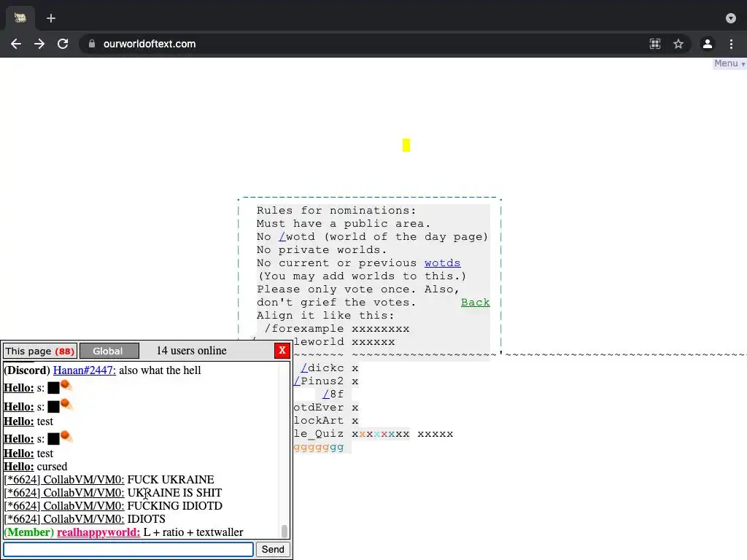Click the realhappyworld username in chat

[98, 532]
